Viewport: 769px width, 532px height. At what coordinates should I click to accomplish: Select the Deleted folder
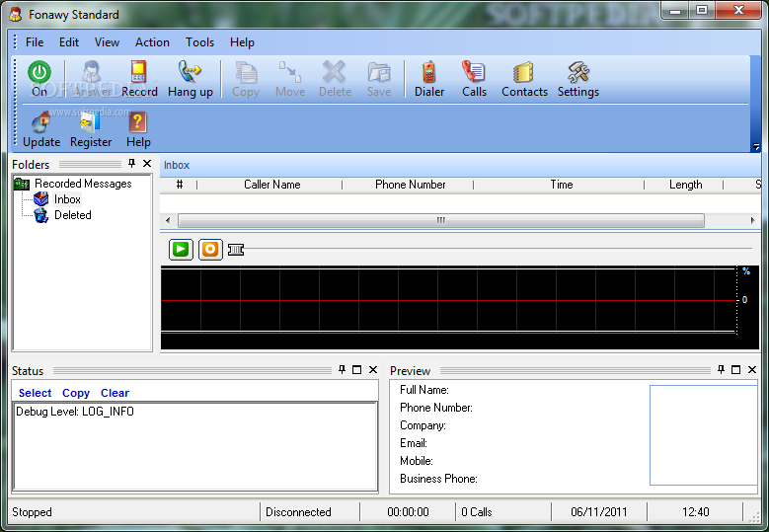click(x=73, y=215)
